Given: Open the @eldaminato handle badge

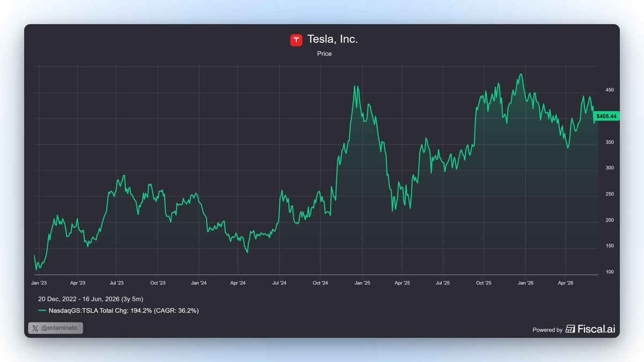Looking at the screenshot, I should click(56, 328).
